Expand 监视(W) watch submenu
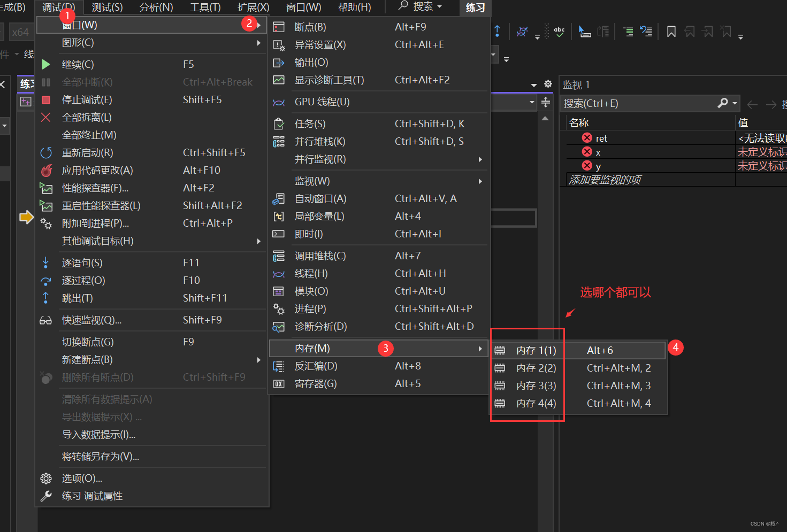Image resolution: width=787 pixels, height=532 pixels. [379, 181]
